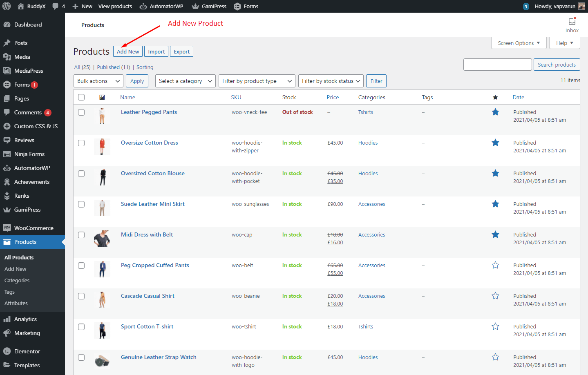The width and height of the screenshot is (588, 375).
Task: Select the Midi Dress with Belt checkbox
Action: click(81, 235)
